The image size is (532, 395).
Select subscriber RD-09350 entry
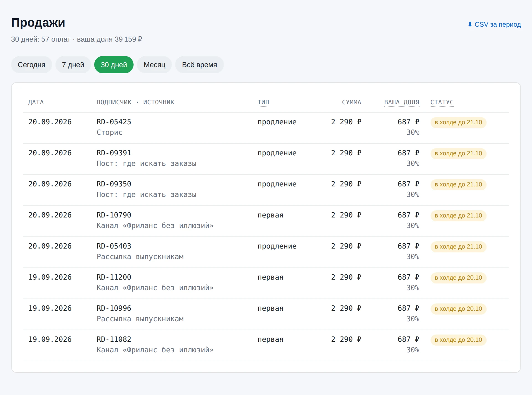click(266, 190)
